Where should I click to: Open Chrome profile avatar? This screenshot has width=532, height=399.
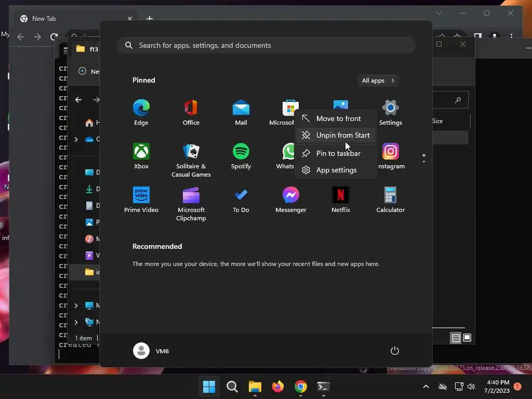[495, 36]
